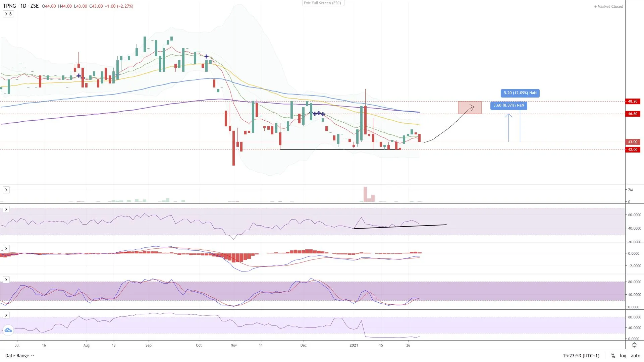Open chart settings gear icon

634,345
